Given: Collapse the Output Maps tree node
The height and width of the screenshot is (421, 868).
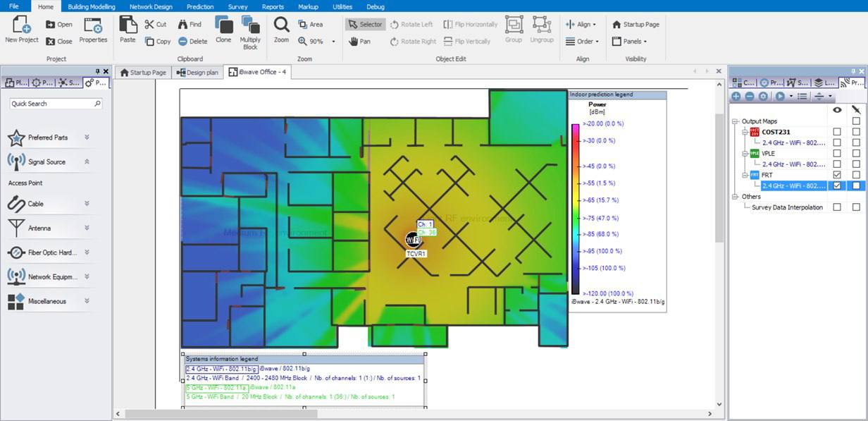Looking at the screenshot, I should click(736, 121).
